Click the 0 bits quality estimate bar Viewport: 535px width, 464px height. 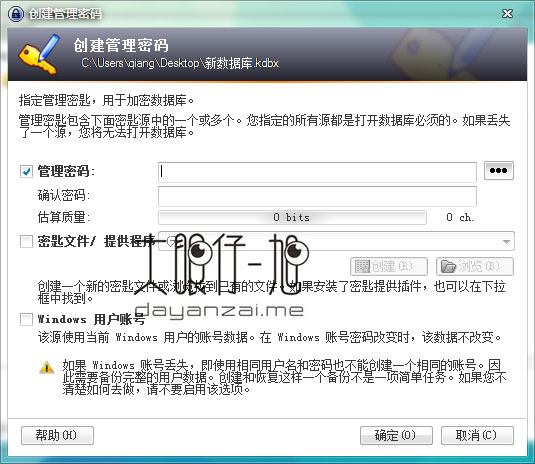pyautogui.click(x=292, y=217)
